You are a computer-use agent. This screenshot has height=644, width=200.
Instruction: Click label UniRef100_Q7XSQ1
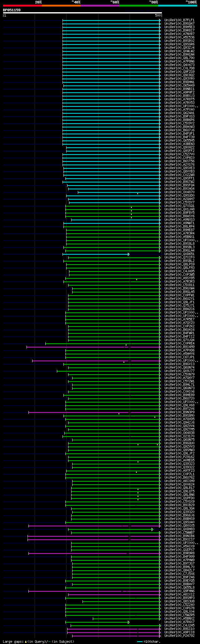[179, 206]
